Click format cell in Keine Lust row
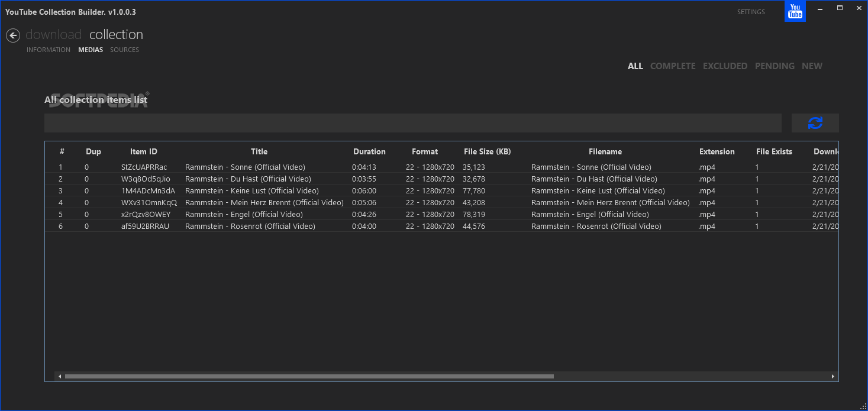 point(430,191)
